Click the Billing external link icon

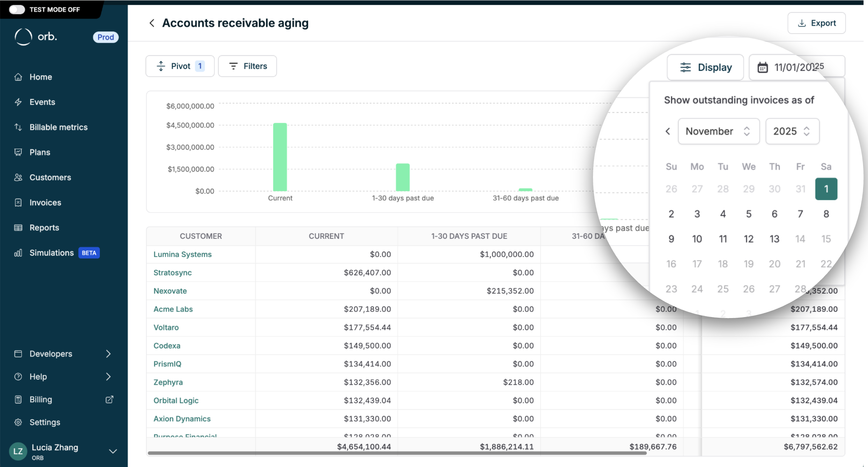[109, 399]
